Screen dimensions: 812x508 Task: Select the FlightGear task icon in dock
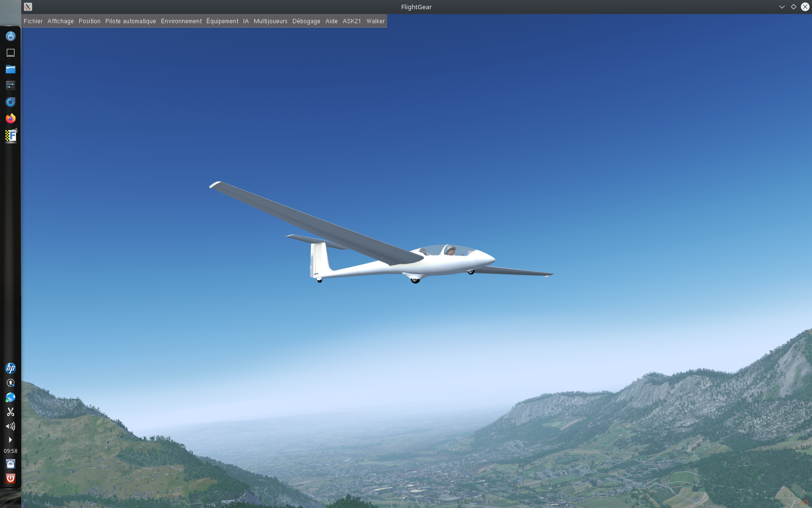[11, 135]
